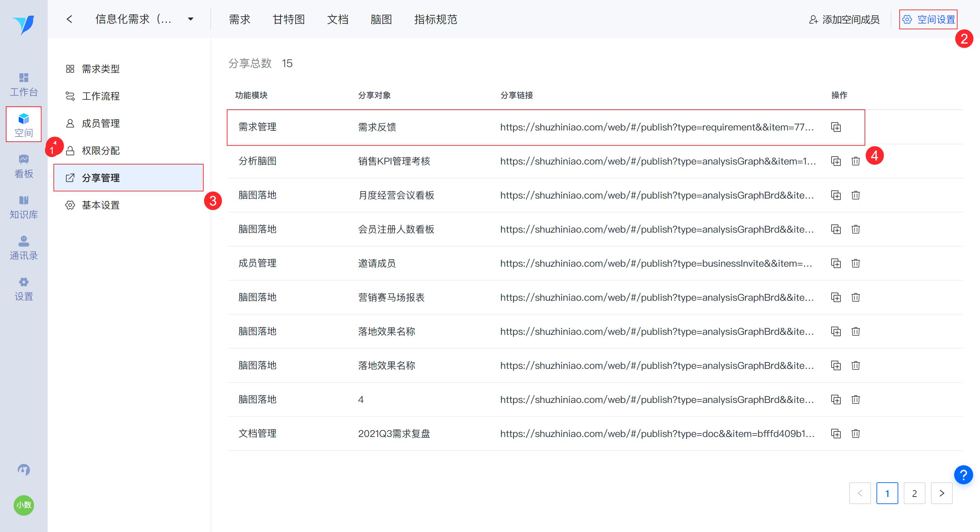This screenshot has width=980, height=532.
Task: Delete the 销售KPI管理考核 share entry
Action: pos(855,161)
